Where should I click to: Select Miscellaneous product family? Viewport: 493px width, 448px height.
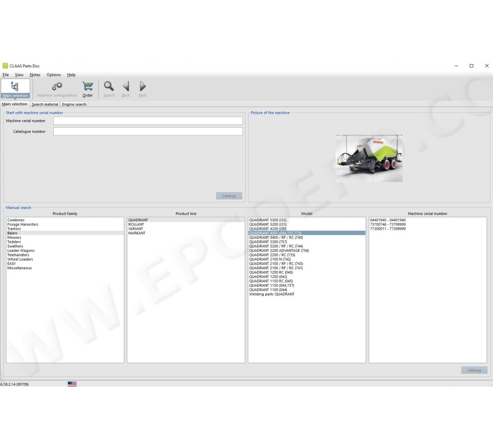(x=65, y=268)
